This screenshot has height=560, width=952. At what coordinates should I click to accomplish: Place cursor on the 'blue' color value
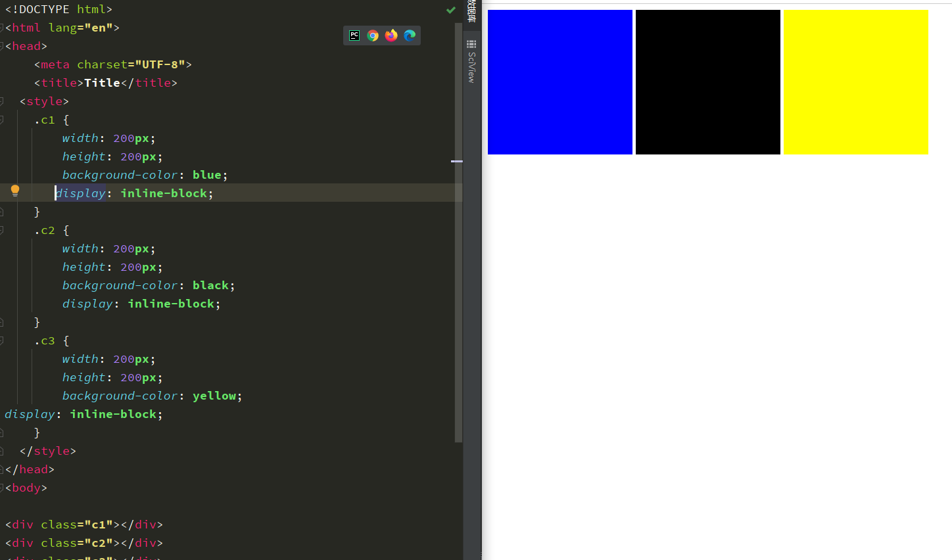point(207,175)
